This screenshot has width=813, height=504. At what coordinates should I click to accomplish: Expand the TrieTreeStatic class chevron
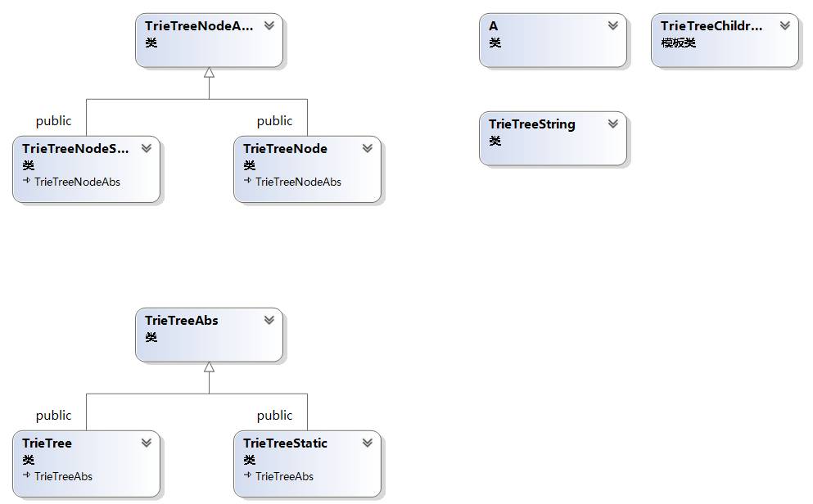click(367, 443)
